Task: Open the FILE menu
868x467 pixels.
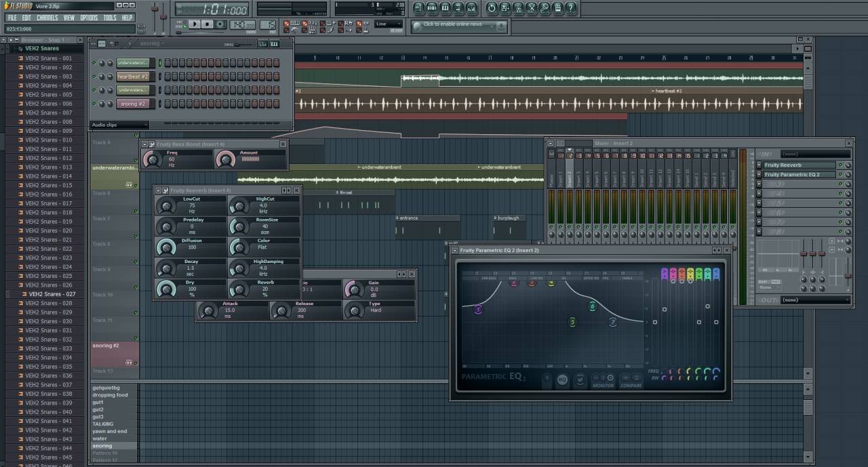Action: [x=12, y=18]
